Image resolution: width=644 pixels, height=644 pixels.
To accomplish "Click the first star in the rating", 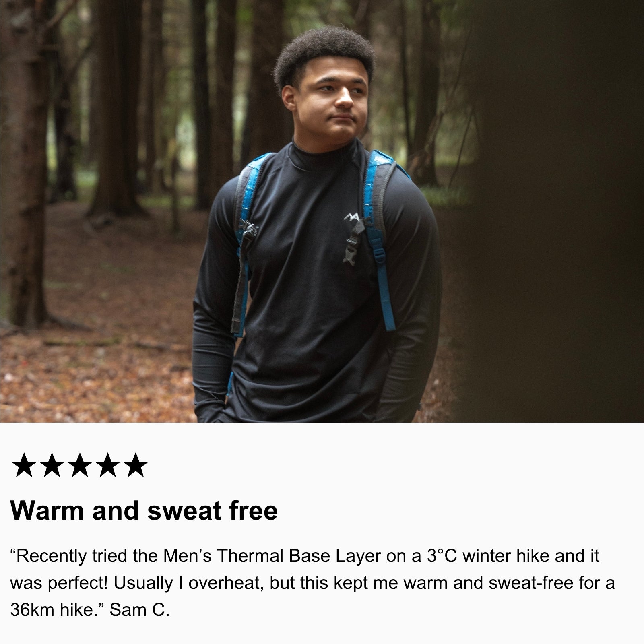I will pyautogui.click(x=24, y=465).
